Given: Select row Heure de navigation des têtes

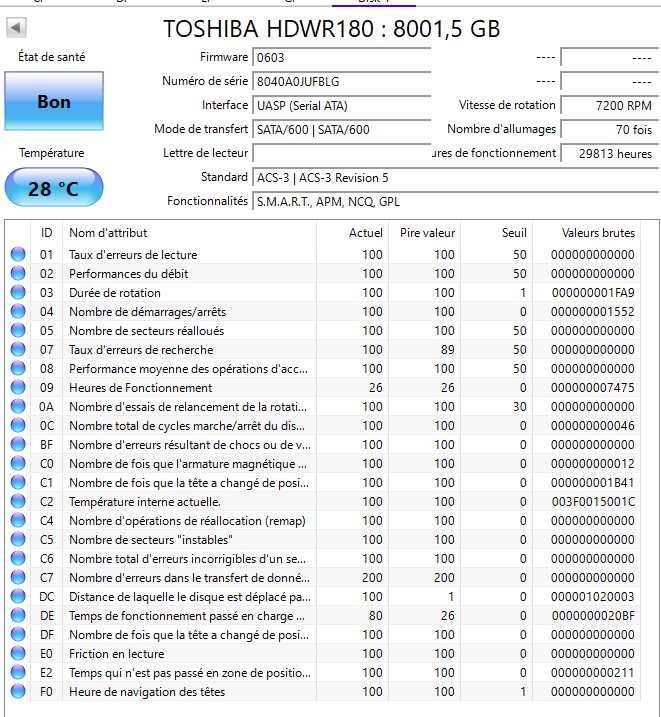Looking at the screenshot, I should pyautogui.click(x=323, y=691).
